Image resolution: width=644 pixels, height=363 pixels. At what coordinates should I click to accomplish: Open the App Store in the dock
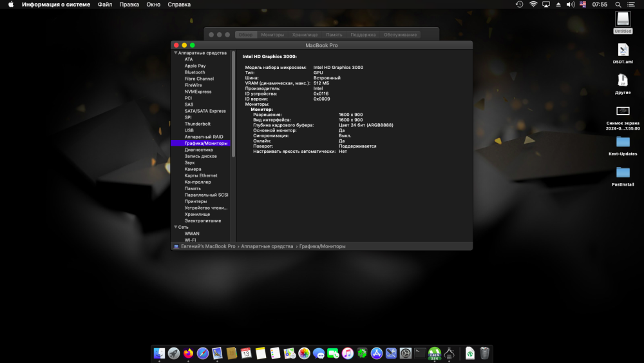[377, 353]
